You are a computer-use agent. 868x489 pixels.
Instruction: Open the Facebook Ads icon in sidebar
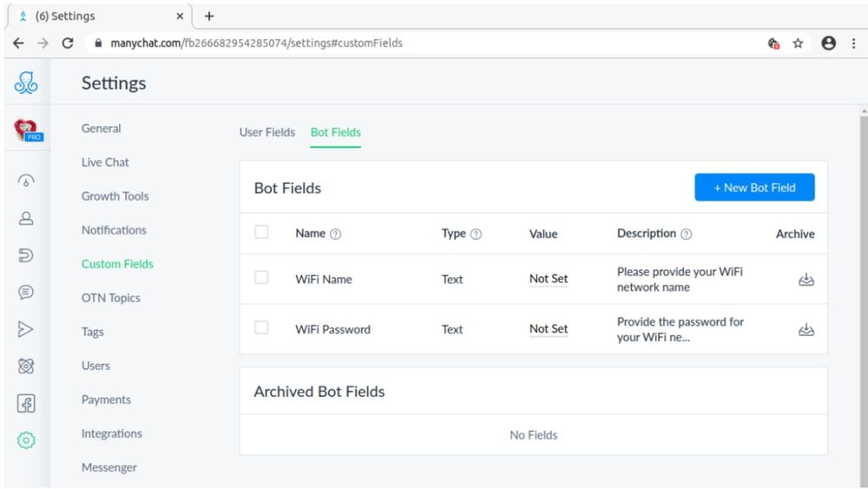click(26, 403)
